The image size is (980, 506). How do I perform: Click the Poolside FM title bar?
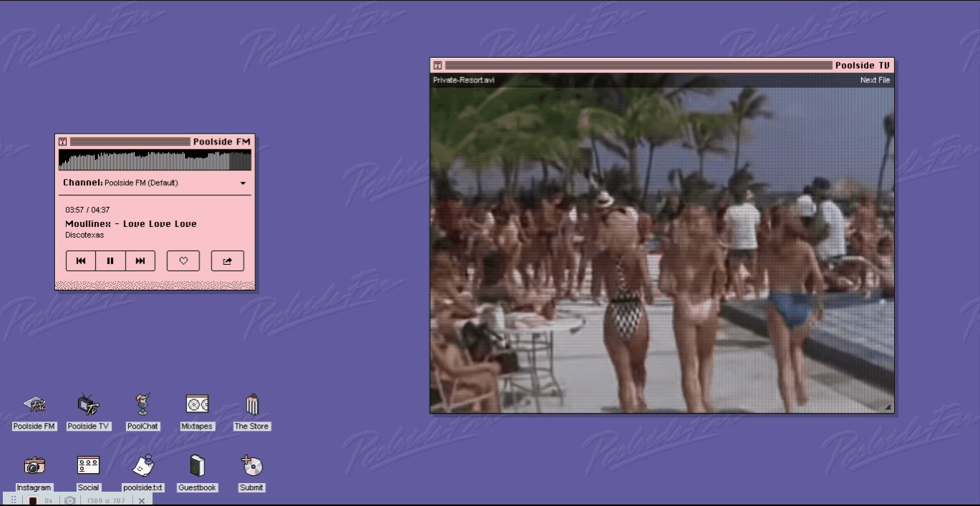155,142
